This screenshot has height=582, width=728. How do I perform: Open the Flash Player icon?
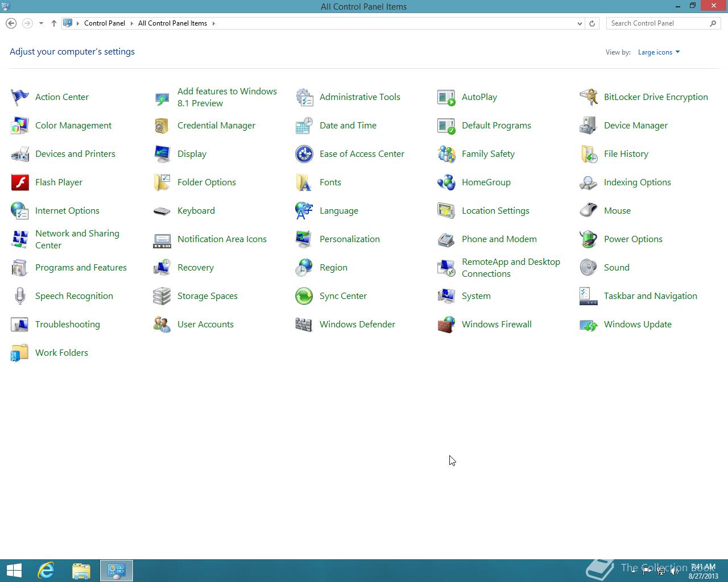20,182
